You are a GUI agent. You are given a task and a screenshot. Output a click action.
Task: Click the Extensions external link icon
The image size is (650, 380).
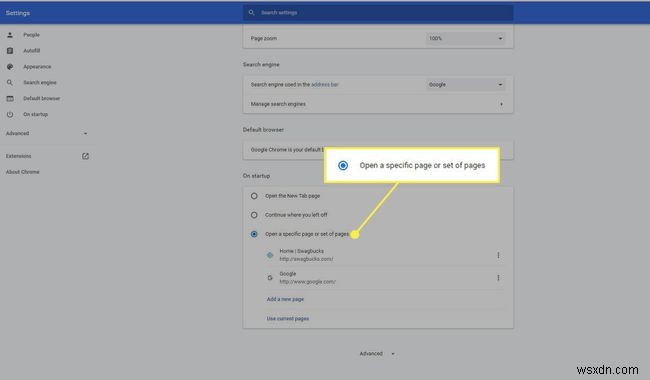85,156
